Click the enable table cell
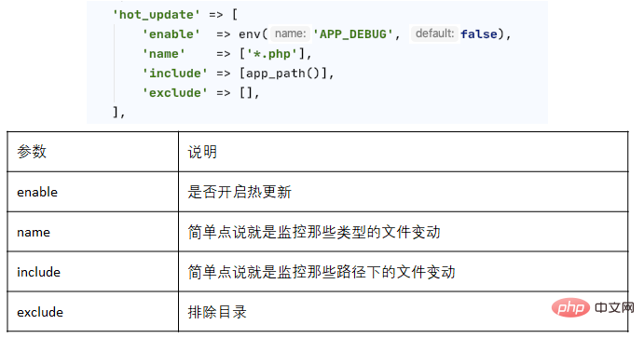The width and height of the screenshot is (644, 338). (93, 192)
